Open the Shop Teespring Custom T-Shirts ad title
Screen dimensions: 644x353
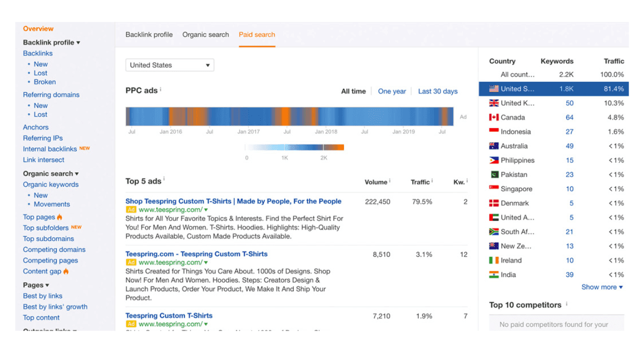click(234, 201)
